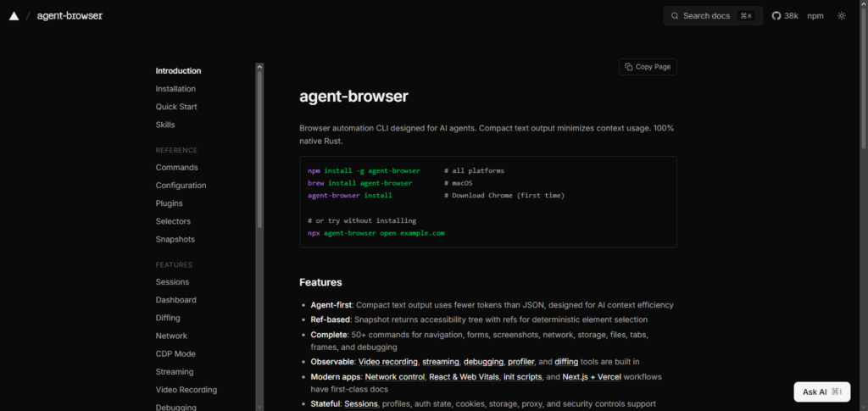Click the sidebar scrollbar thumb
868x411 pixels.
coord(259,149)
